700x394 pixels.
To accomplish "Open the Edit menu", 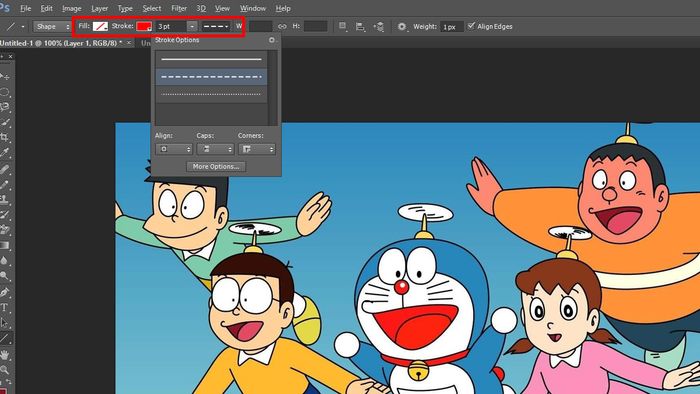I will tap(46, 8).
